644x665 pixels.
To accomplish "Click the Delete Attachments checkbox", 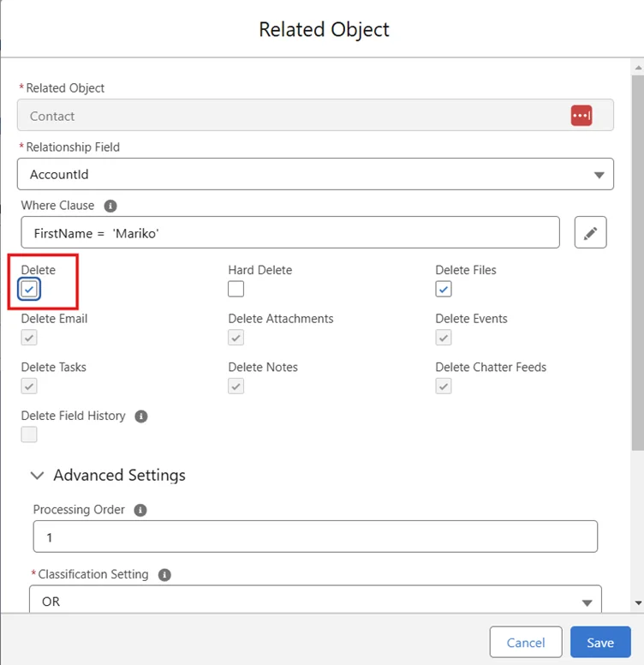I will [x=236, y=338].
